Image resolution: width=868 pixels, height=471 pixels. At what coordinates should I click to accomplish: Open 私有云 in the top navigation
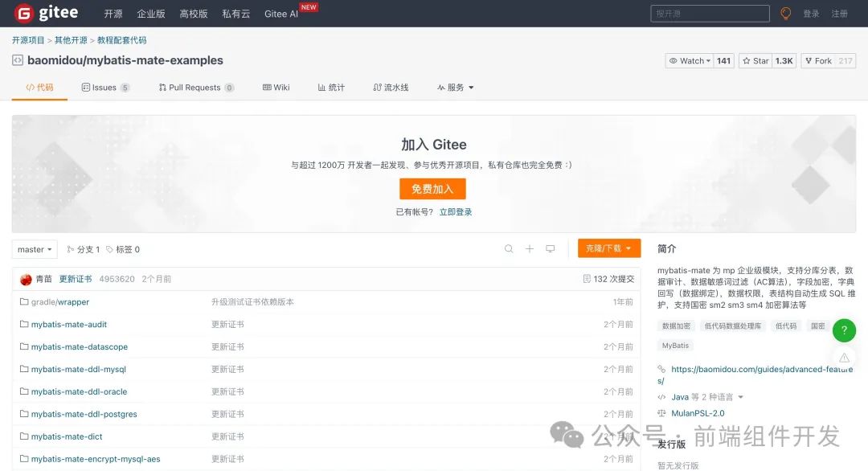[x=236, y=14]
